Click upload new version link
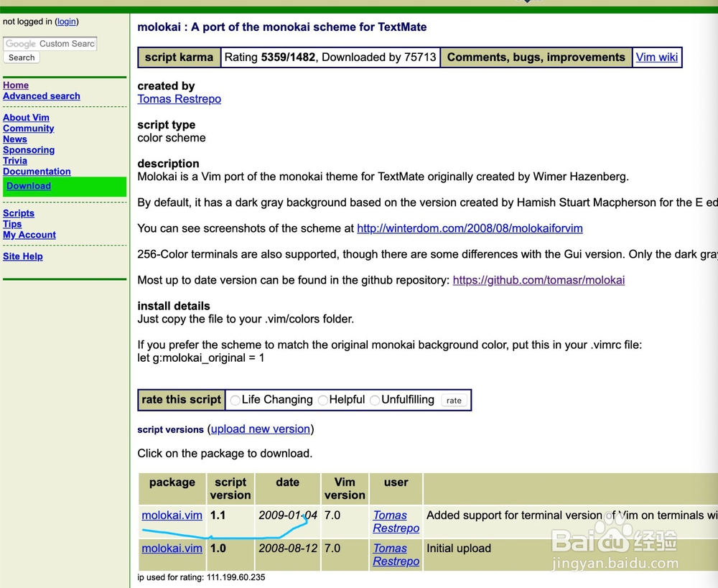Viewport: 718px width, 588px height. [261, 429]
